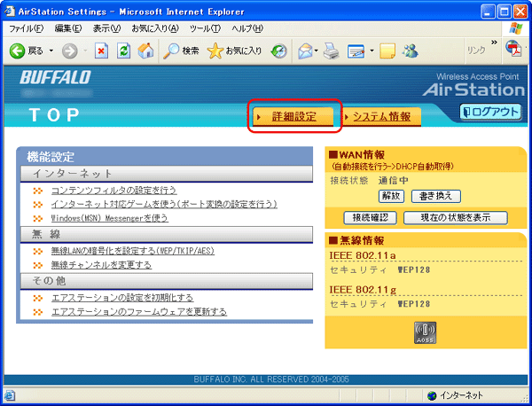This screenshot has width=532, height=406.
Task: Click the IE Back arrow icon
Action: click(x=17, y=51)
